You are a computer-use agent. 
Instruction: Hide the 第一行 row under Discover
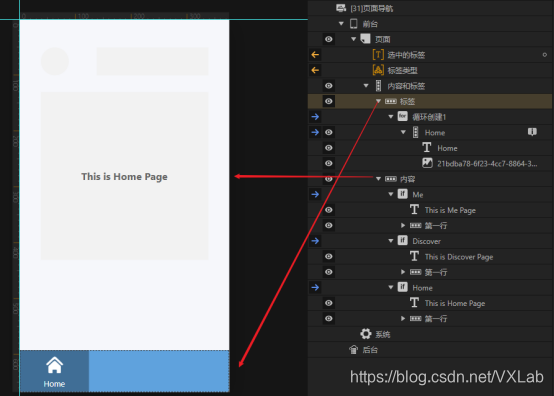click(329, 272)
